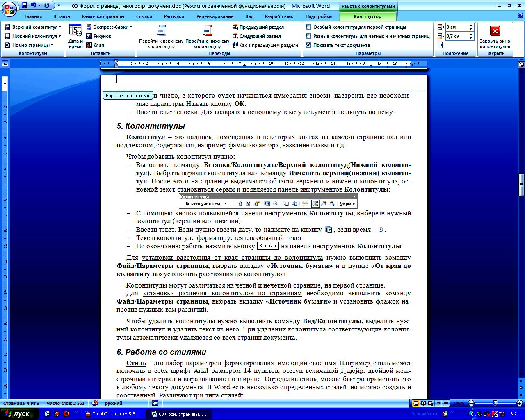This screenshot has height=420, width=525.
Task: Go to Предыдущий раздел
Action: pyautogui.click(x=258, y=27)
